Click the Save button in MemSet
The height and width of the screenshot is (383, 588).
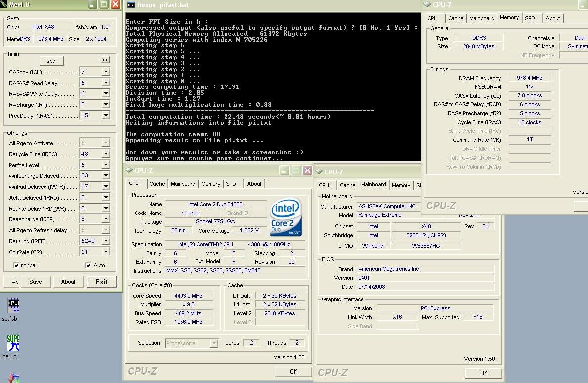pyautogui.click(x=36, y=282)
